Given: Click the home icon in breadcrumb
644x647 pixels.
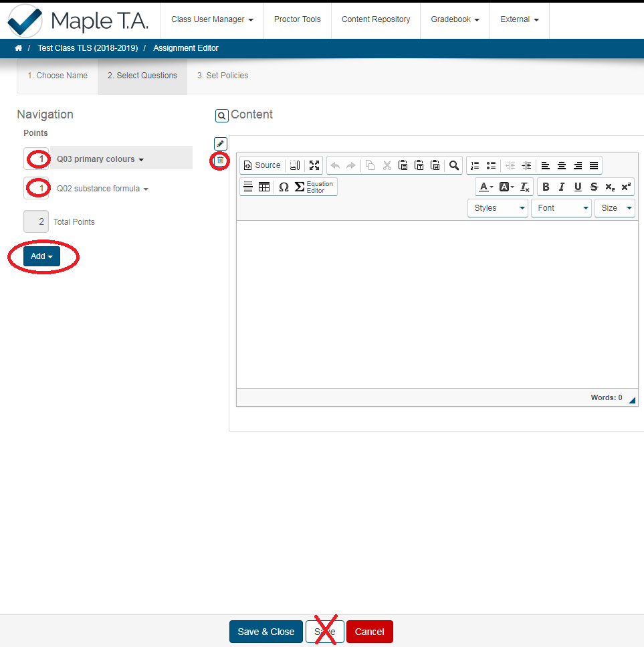Looking at the screenshot, I should [x=19, y=48].
